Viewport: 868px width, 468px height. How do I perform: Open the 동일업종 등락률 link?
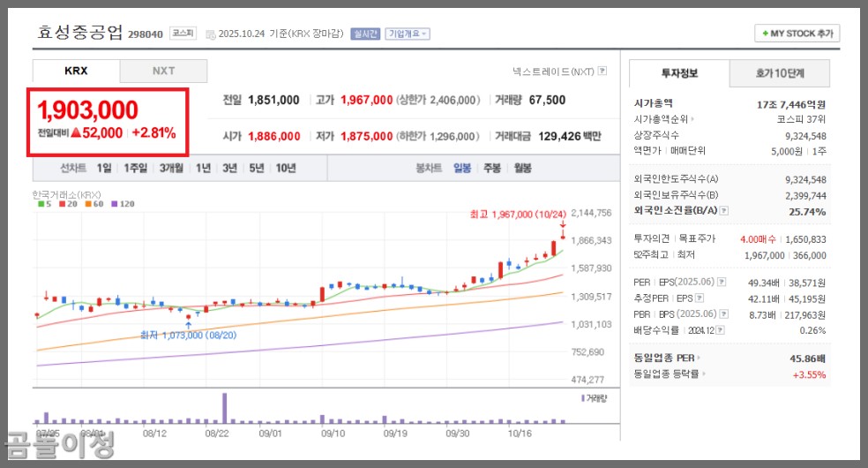pyautogui.click(x=667, y=374)
